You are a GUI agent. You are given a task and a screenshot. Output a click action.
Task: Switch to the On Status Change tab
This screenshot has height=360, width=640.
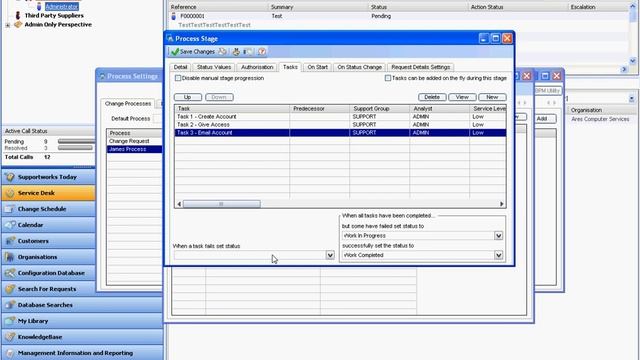click(x=359, y=67)
